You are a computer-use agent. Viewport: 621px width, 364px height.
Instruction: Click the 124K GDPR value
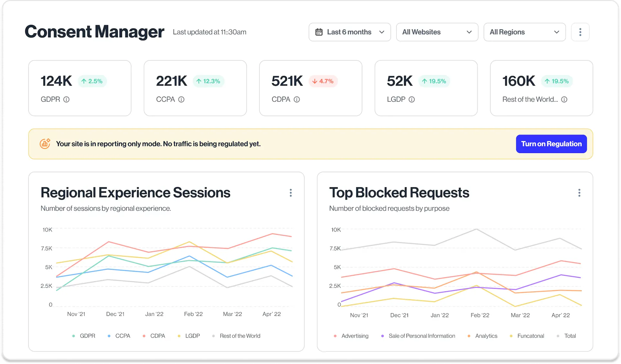coord(56,81)
